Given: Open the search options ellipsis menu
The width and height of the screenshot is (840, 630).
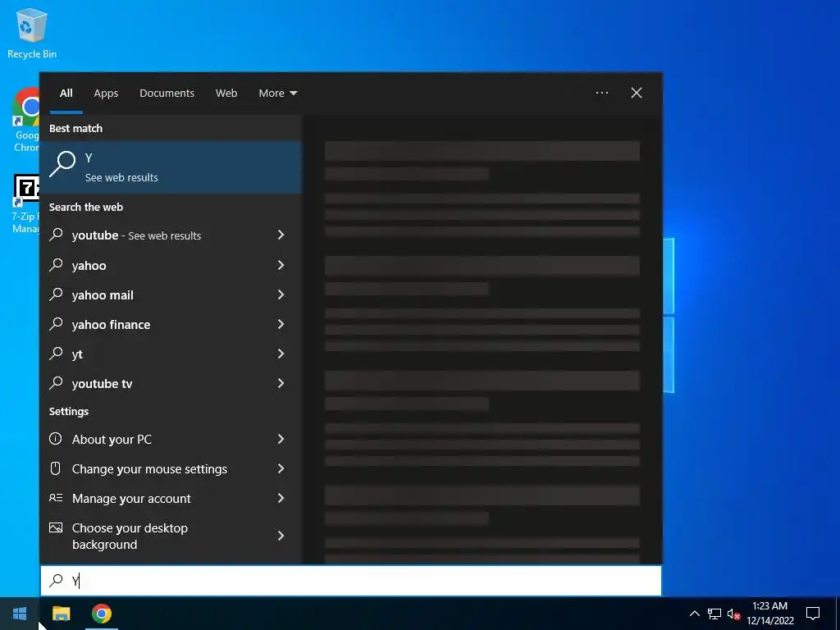Looking at the screenshot, I should tap(602, 94).
